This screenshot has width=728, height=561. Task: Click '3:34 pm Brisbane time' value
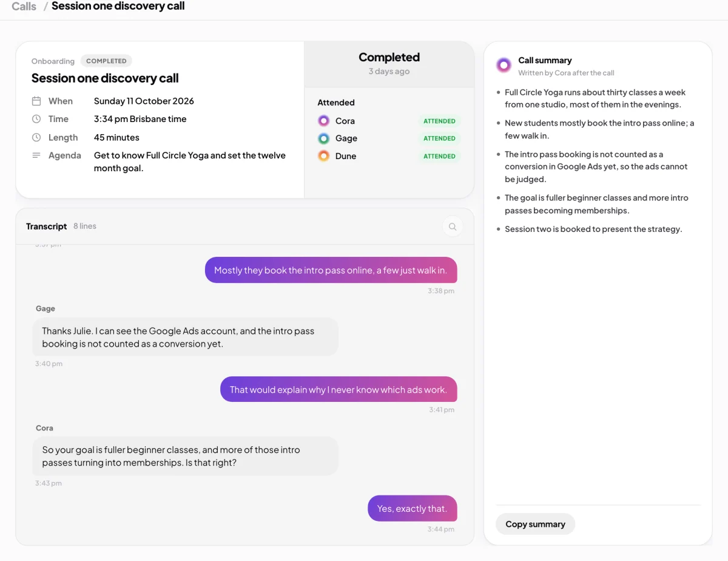140,119
